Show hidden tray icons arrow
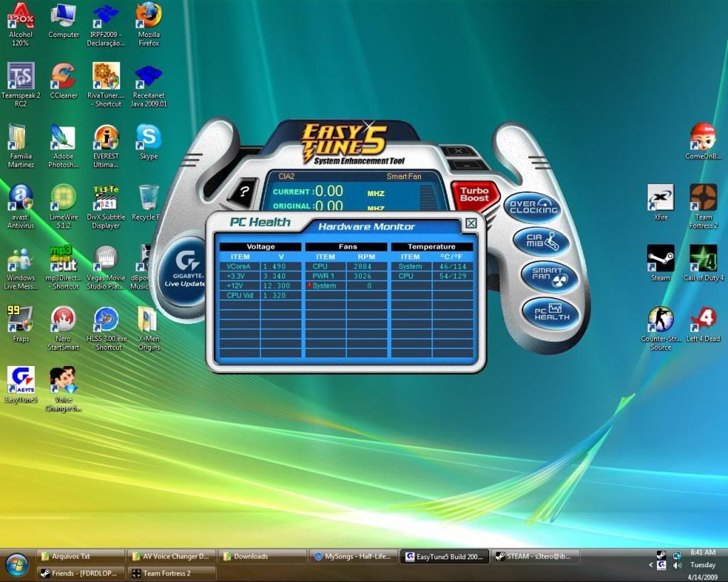The height and width of the screenshot is (582, 728). (x=651, y=565)
